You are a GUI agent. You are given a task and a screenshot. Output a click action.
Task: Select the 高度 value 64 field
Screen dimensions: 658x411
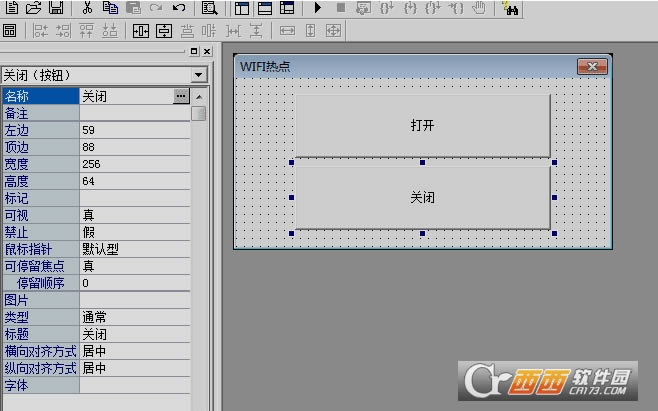pyautogui.click(x=134, y=181)
